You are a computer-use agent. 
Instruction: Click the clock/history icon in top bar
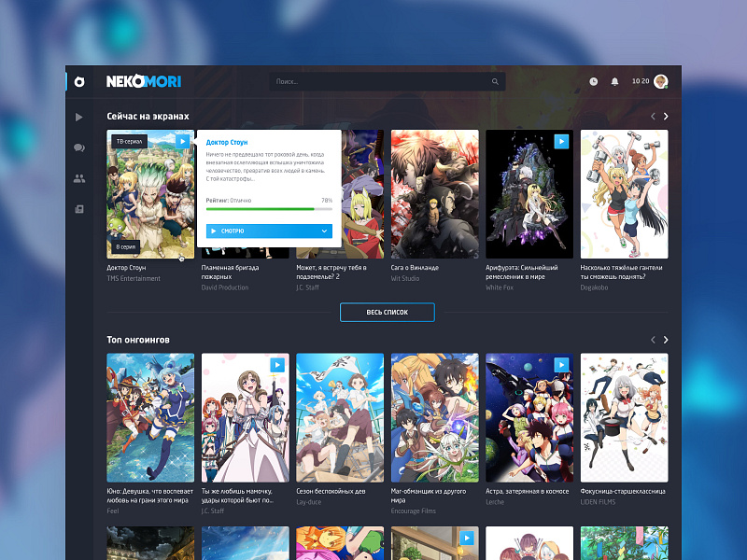(593, 81)
